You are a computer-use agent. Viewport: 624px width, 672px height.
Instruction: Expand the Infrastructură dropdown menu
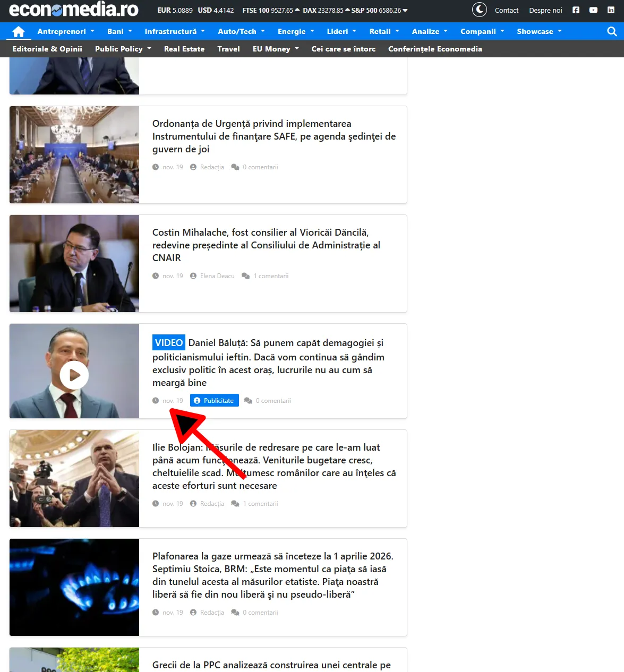pos(174,31)
